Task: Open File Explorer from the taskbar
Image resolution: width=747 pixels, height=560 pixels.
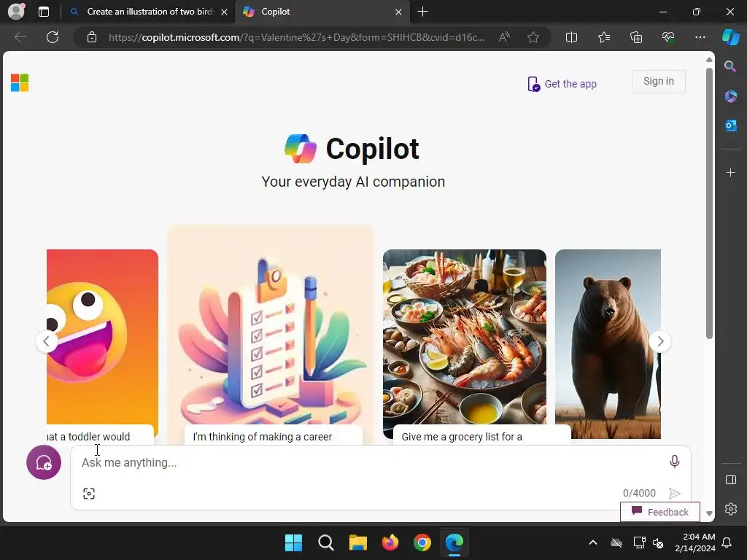Action: click(x=357, y=542)
